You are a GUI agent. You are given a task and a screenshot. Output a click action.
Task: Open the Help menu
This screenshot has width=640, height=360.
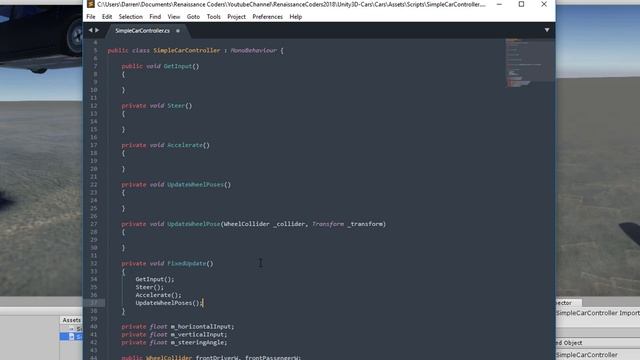tap(296, 17)
